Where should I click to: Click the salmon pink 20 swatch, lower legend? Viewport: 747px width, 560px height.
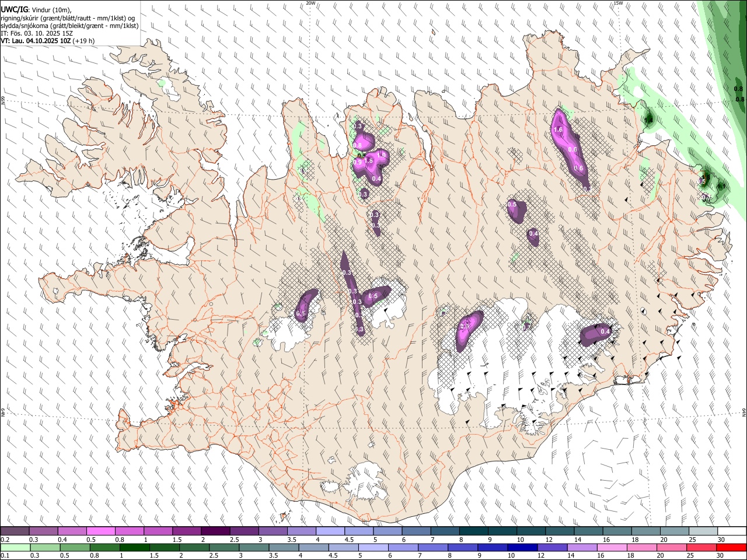click(x=672, y=547)
